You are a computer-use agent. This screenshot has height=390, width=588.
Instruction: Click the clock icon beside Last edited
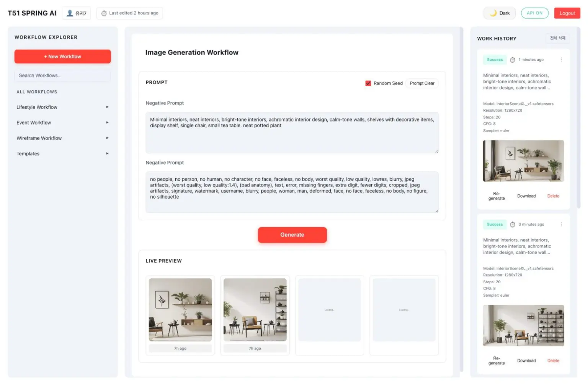pos(104,13)
